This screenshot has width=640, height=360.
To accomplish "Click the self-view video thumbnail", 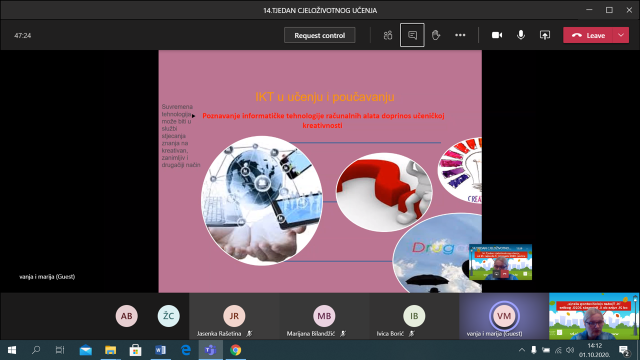I will pyautogui.click(x=594, y=316).
